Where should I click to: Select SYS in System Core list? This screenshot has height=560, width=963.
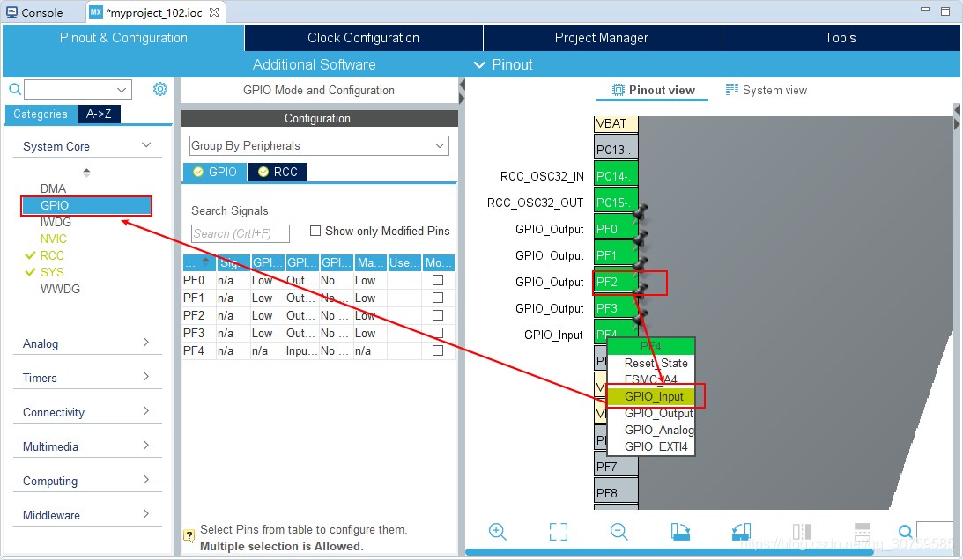tap(52, 272)
